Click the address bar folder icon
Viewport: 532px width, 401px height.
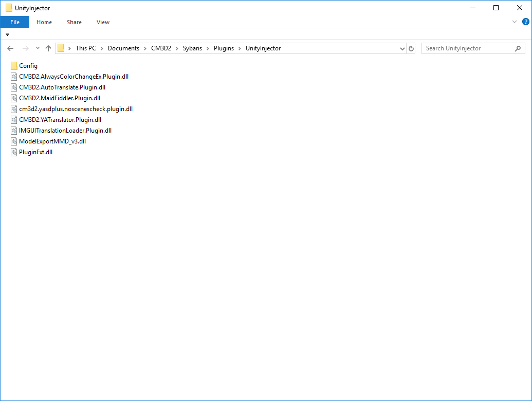click(61, 48)
